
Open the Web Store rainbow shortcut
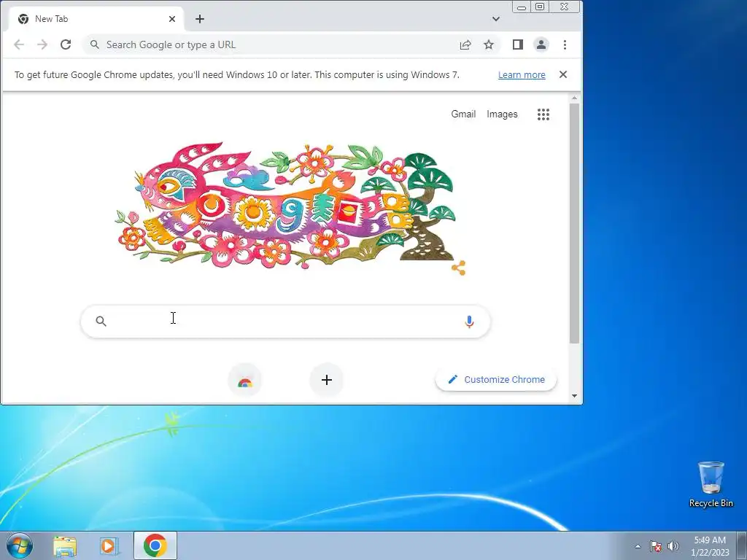click(x=245, y=380)
